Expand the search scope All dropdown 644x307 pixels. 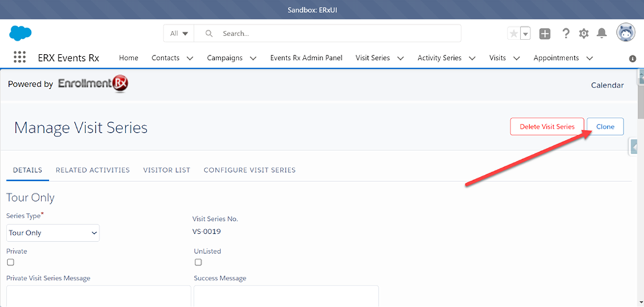point(179,34)
